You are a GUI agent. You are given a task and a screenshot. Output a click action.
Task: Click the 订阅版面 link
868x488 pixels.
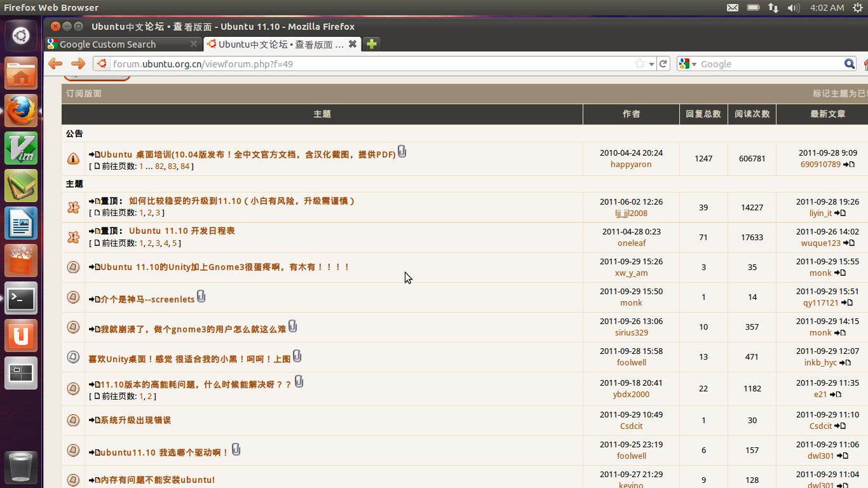pyautogui.click(x=84, y=93)
